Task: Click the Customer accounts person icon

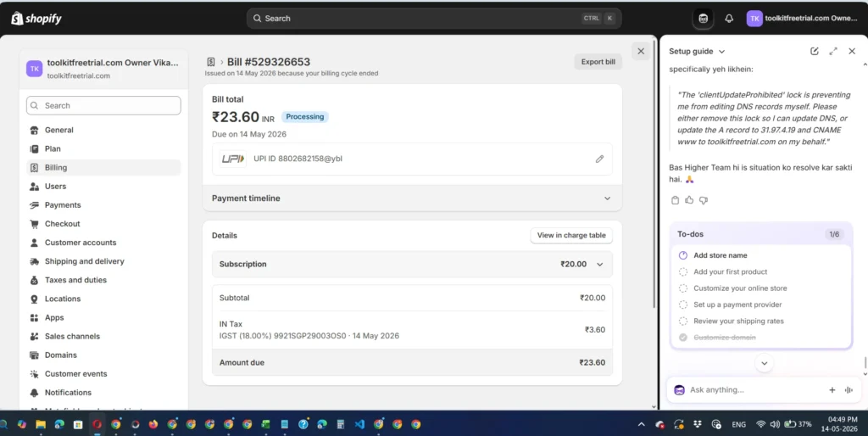Action: (x=34, y=243)
